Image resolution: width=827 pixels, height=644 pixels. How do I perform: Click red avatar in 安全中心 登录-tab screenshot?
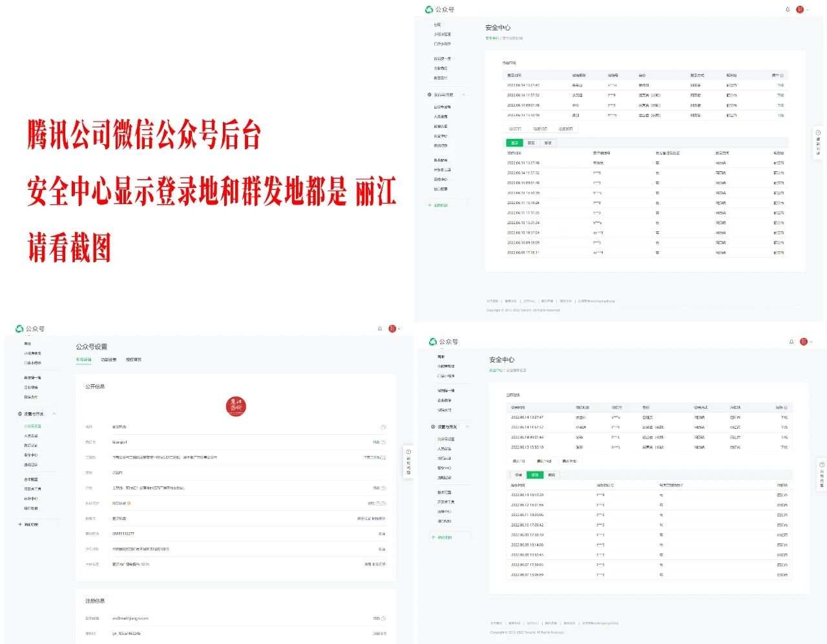coord(800,10)
